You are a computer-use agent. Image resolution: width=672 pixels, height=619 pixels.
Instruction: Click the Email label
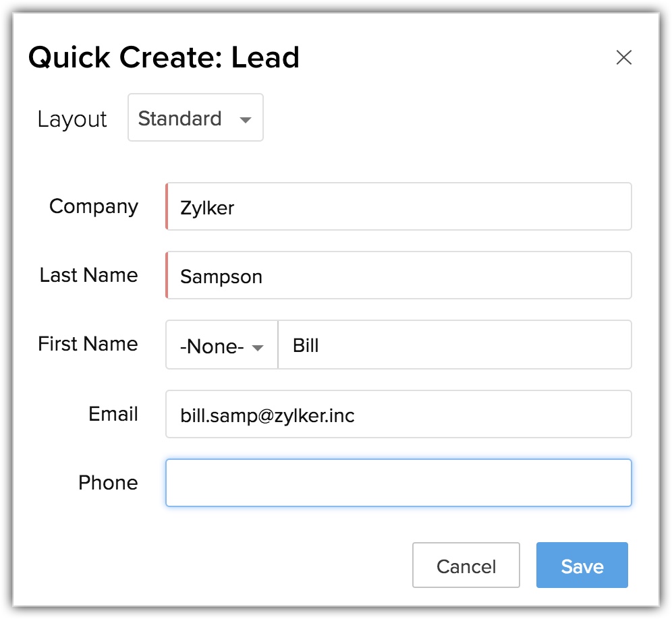[113, 414]
